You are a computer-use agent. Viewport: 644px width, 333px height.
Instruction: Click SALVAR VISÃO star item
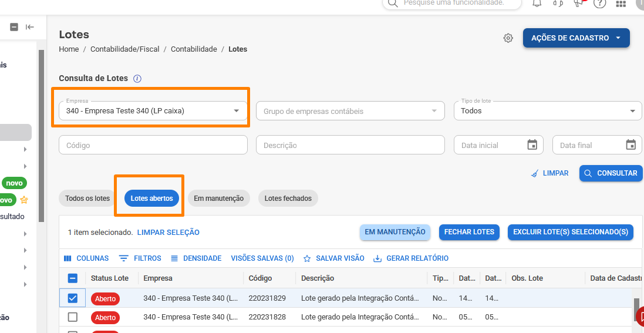[x=334, y=258]
